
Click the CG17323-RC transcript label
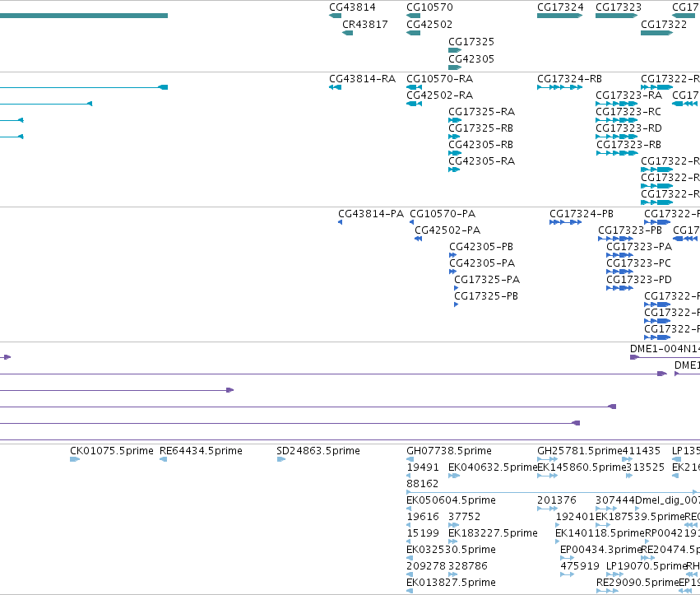pos(628,112)
